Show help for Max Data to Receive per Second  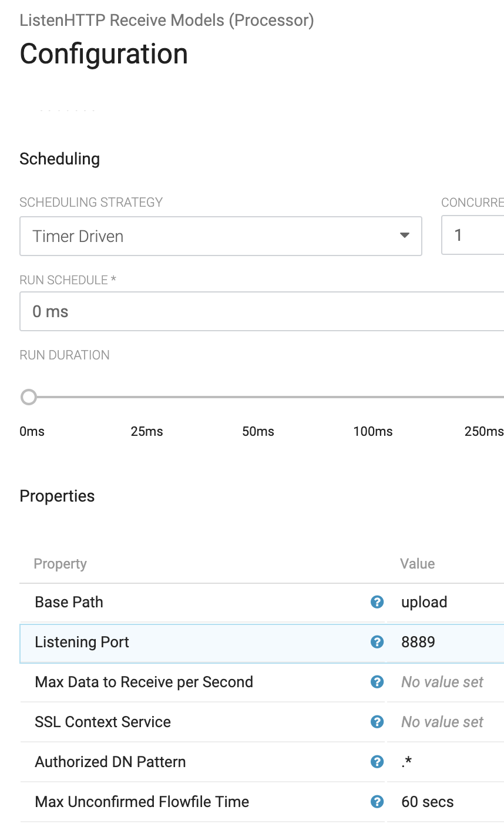(x=377, y=682)
